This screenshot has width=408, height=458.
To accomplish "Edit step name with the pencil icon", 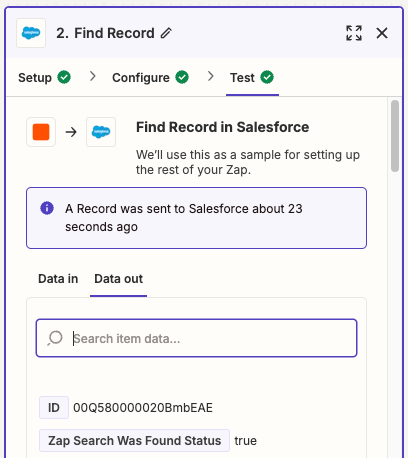I will click(x=166, y=33).
